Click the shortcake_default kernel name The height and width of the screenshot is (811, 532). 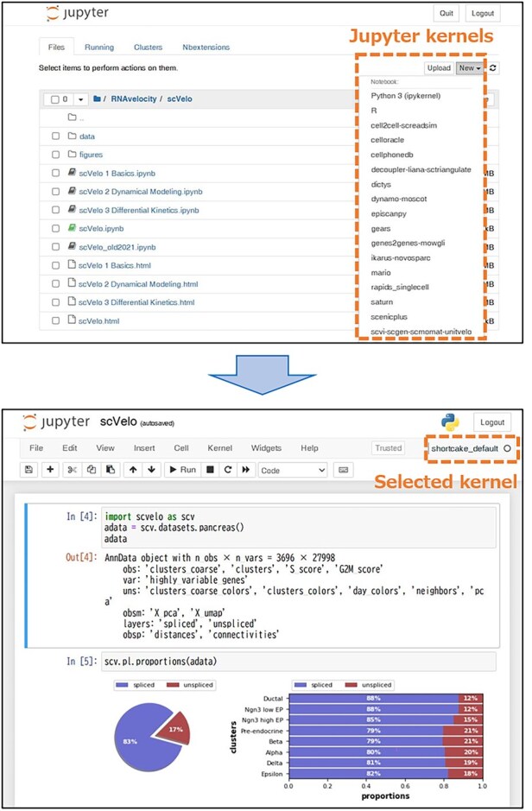[x=465, y=448]
